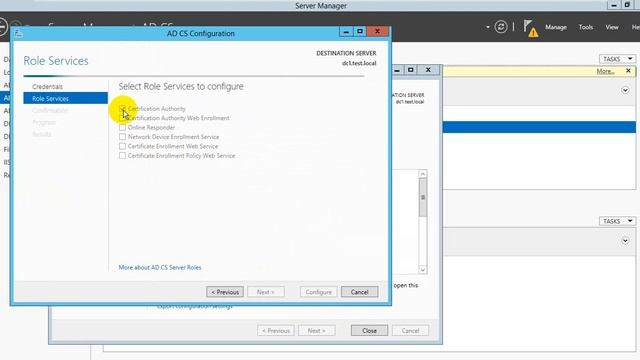Viewport: 640px width, 360px height.
Task: Check Certificate Enrollment Policy Web Service
Action: point(122,156)
